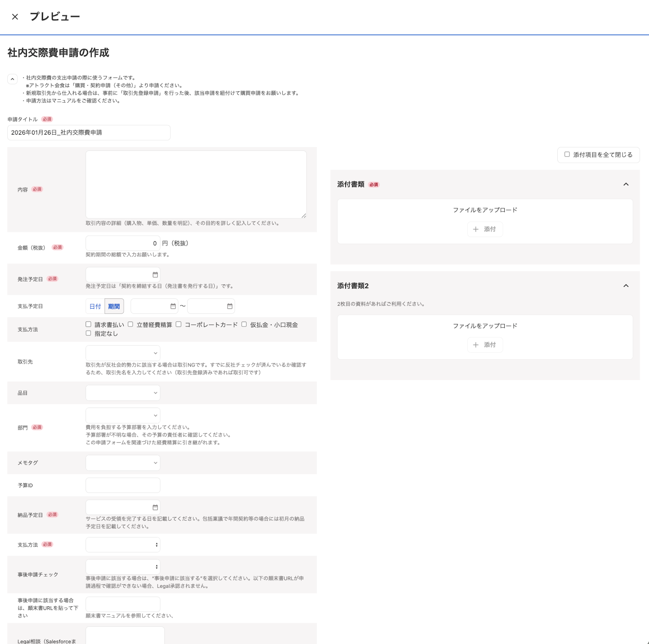
Task: Click the plus 添付 button under 添付書類
Action: [x=485, y=229]
